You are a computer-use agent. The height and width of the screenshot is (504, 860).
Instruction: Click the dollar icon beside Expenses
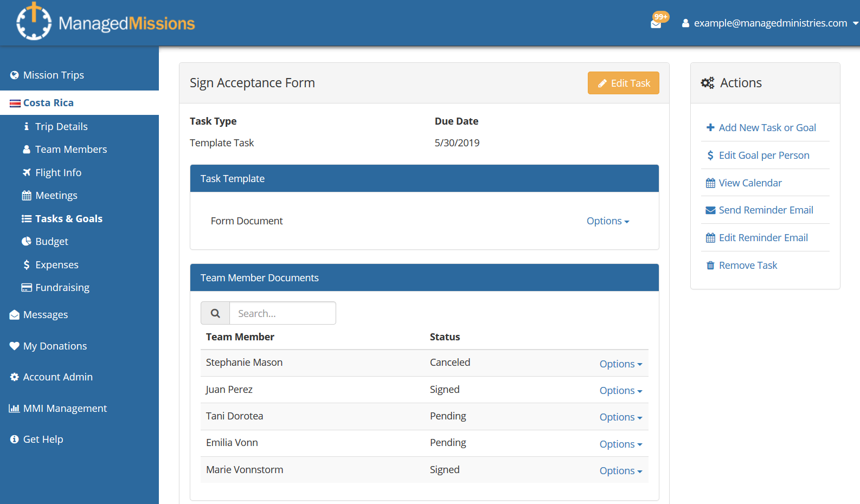point(26,264)
